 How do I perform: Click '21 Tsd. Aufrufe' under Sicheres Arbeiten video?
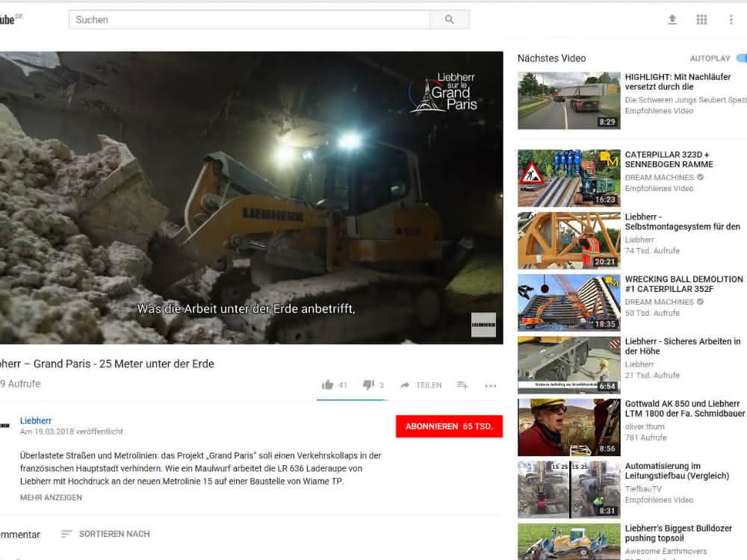[652, 376]
